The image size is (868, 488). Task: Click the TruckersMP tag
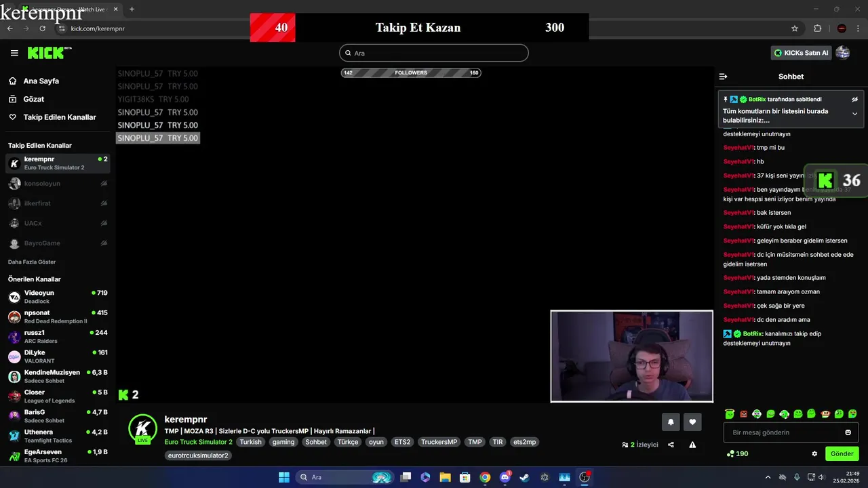click(x=439, y=442)
